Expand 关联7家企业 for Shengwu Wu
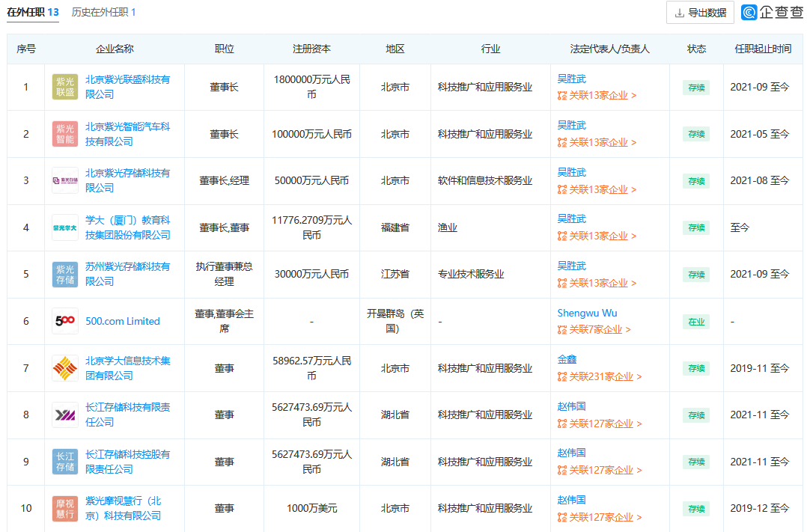 (594, 329)
